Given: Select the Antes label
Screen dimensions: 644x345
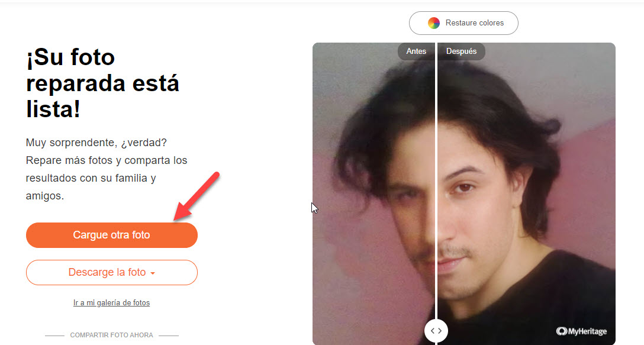Looking at the screenshot, I should pos(416,51).
